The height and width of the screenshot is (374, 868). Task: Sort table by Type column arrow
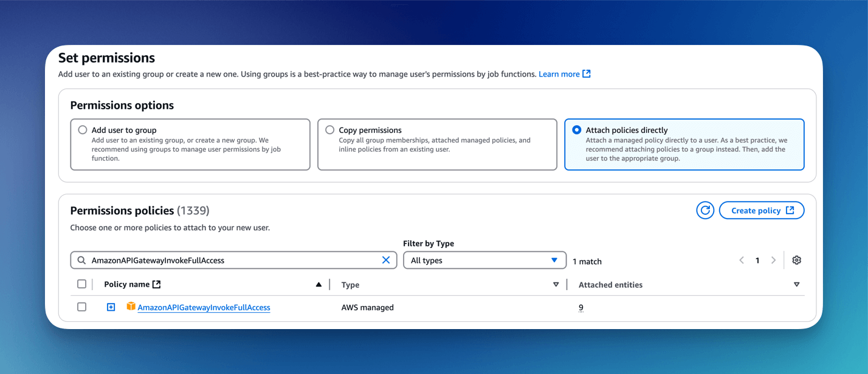556,285
